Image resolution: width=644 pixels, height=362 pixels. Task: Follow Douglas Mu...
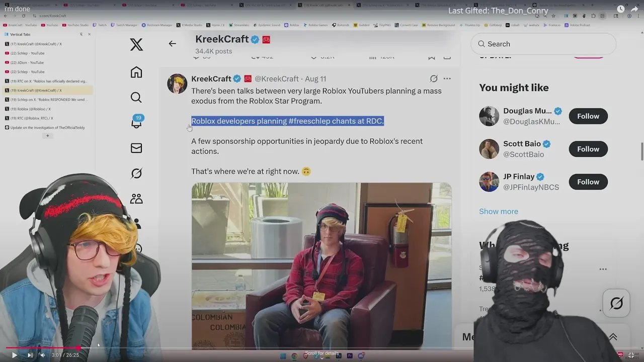pyautogui.click(x=588, y=116)
